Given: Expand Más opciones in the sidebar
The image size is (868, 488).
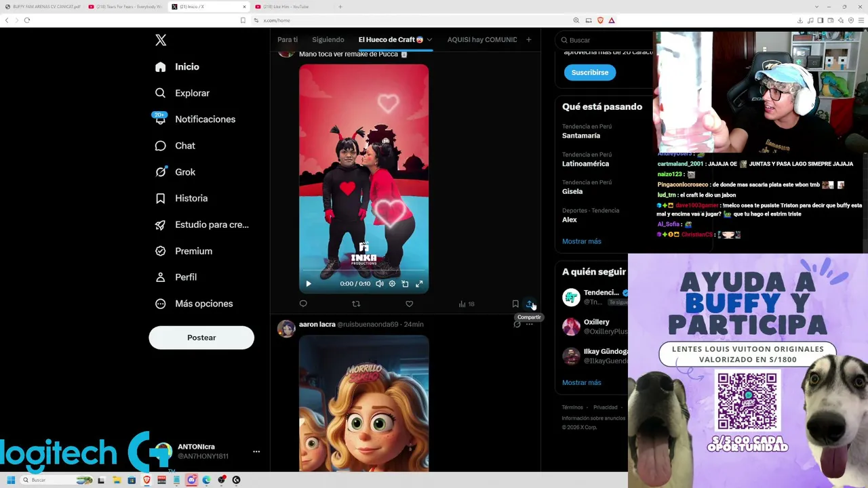Looking at the screenshot, I should [193, 304].
